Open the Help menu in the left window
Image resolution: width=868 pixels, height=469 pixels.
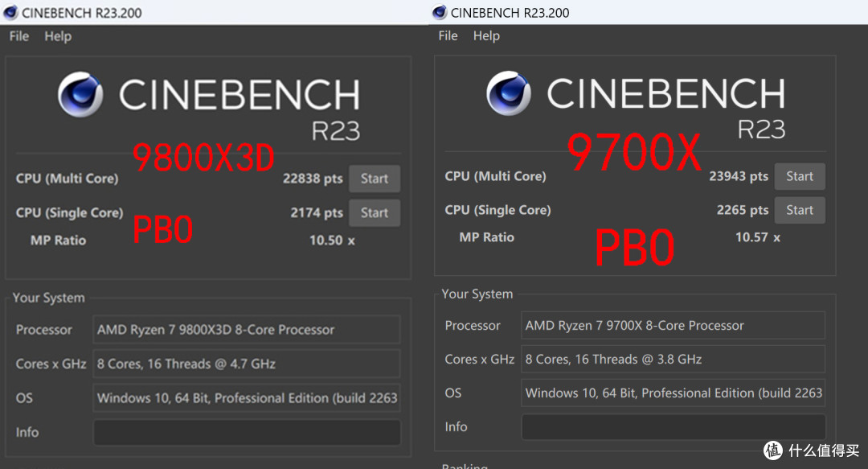click(x=57, y=35)
